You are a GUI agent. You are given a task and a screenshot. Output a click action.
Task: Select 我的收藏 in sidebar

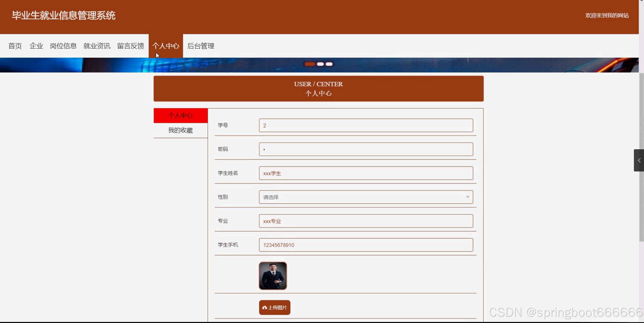coord(181,130)
